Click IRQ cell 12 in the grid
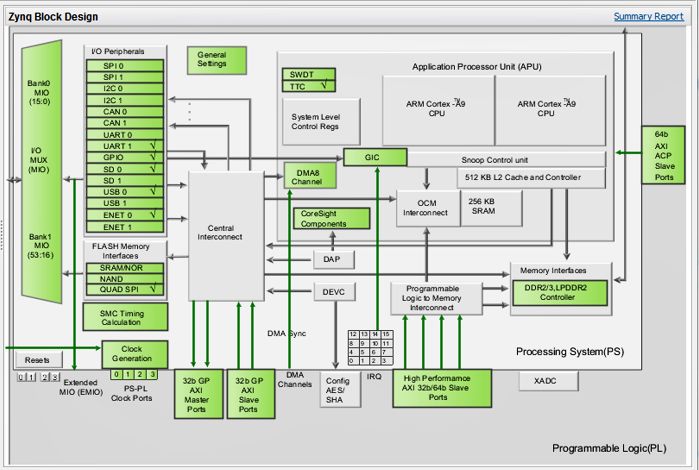The width and height of the screenshot is (699, 470). tap(354, 334)
